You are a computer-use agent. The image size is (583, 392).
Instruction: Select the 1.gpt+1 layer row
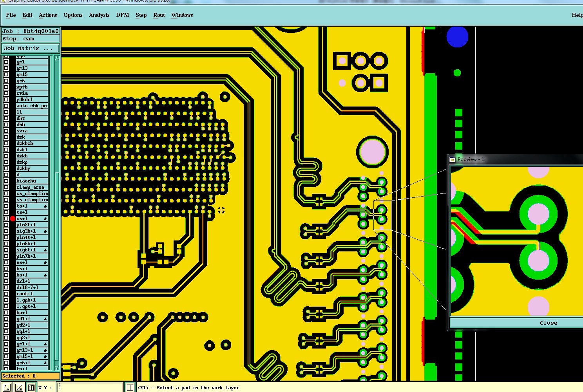point(32,306)
